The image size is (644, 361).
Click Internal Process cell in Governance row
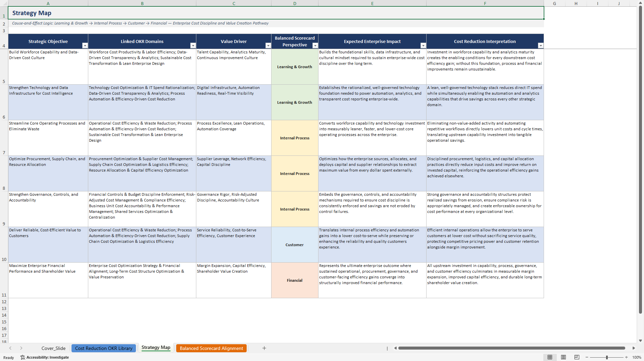coord(295,209)
